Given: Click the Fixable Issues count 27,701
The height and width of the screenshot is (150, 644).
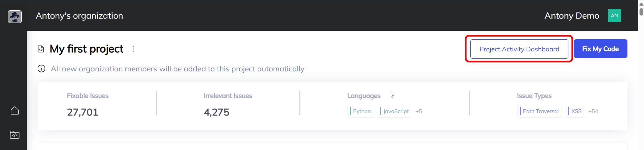Looking at the screenshot, I should point(83,112).
